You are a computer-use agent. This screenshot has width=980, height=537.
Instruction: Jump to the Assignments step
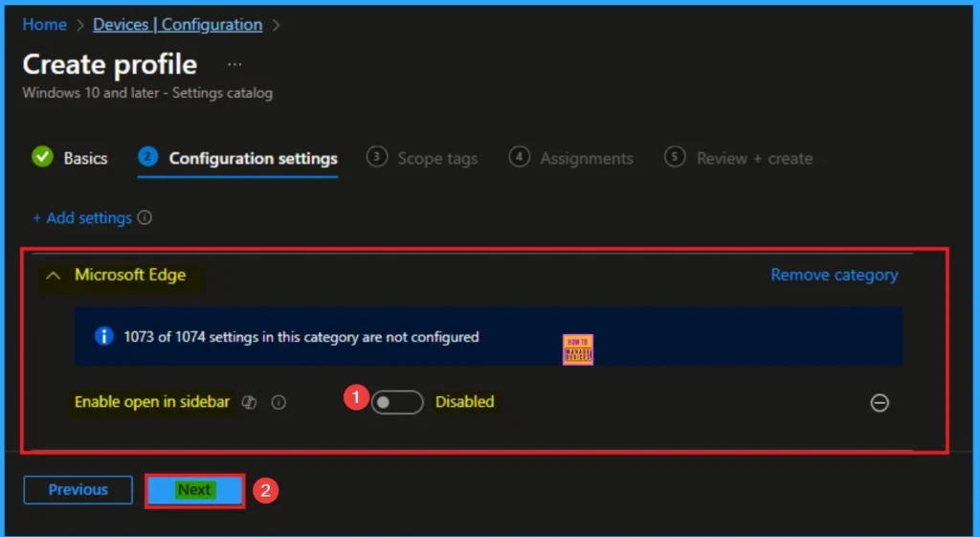point(571,158)
